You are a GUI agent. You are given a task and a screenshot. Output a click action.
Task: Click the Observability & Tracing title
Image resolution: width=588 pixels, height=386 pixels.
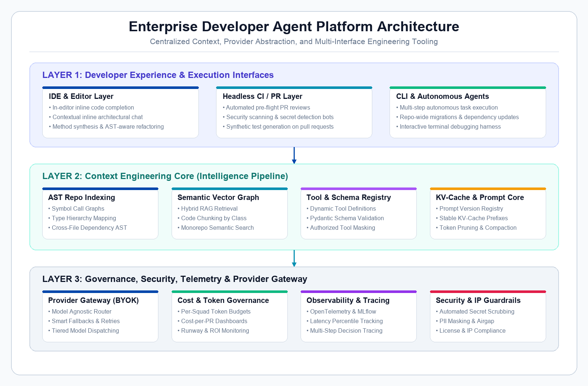(348, 300)
